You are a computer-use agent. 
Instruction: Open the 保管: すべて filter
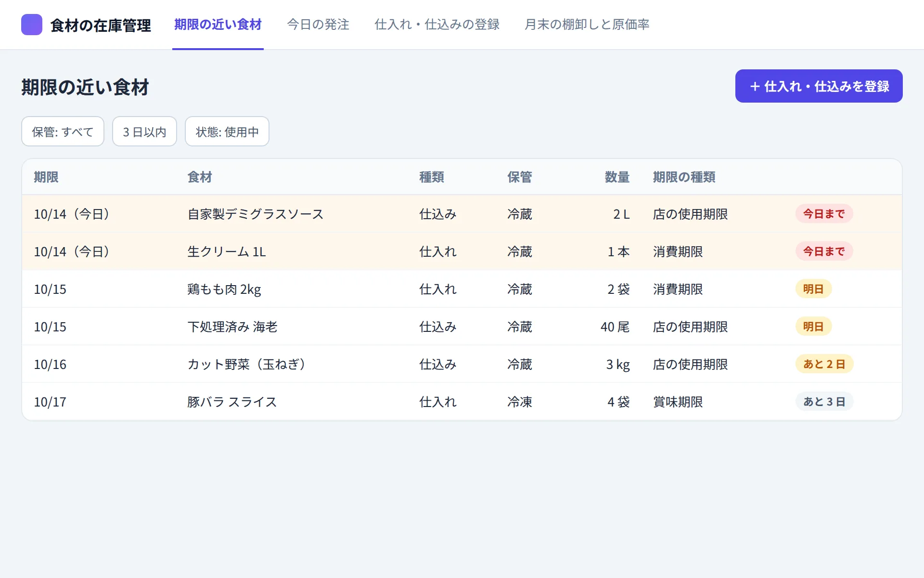pos(63,131)
